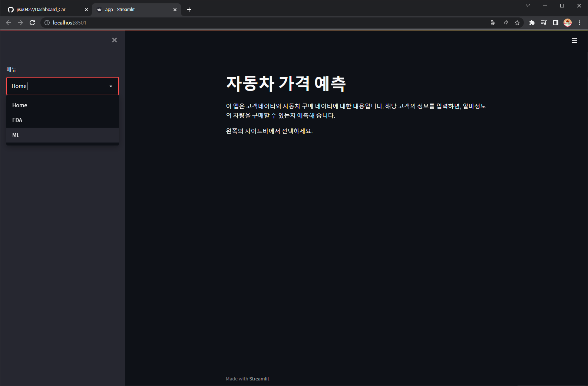Click the media control playlist icon
588x386 pixels.
click(x=544, y=23)
